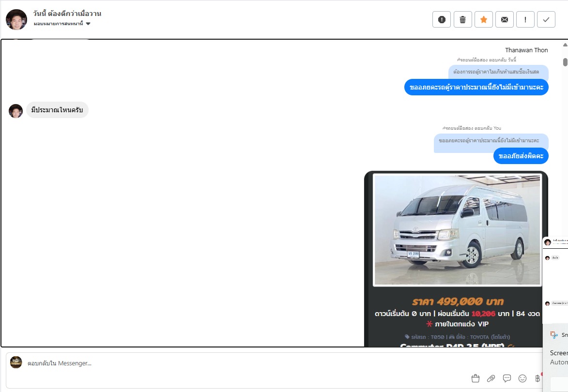Mark conversation done with checkmark icon
568x392 pixels.
[546, 19]
